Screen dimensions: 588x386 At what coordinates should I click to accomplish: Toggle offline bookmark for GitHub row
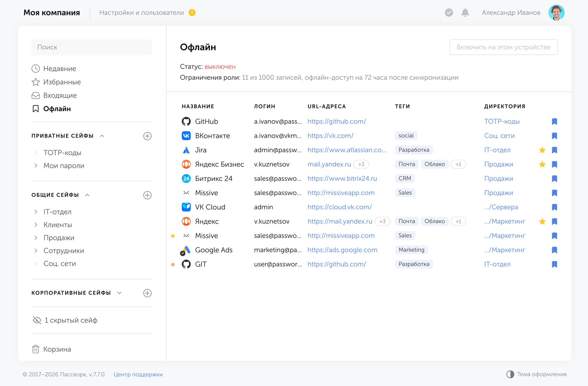(x=554, y=121)
